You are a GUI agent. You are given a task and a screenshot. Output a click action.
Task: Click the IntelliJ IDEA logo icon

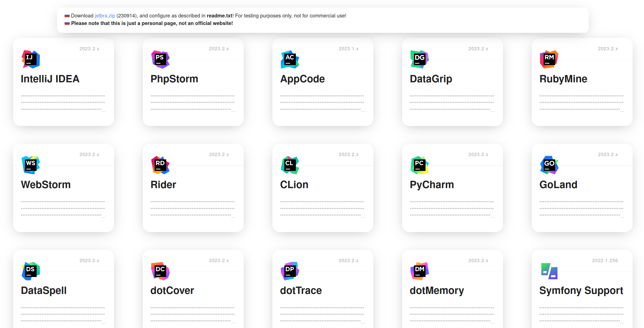31,59
